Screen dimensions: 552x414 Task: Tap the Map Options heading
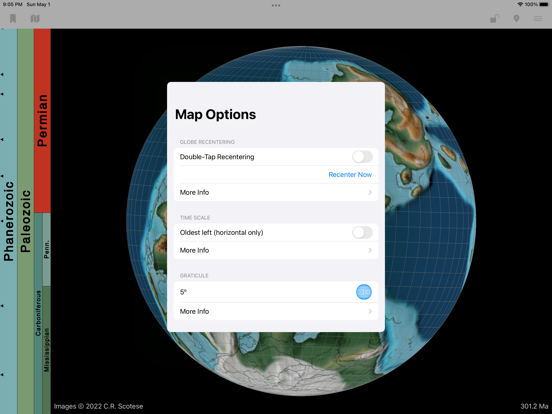[x=215, y=114]
